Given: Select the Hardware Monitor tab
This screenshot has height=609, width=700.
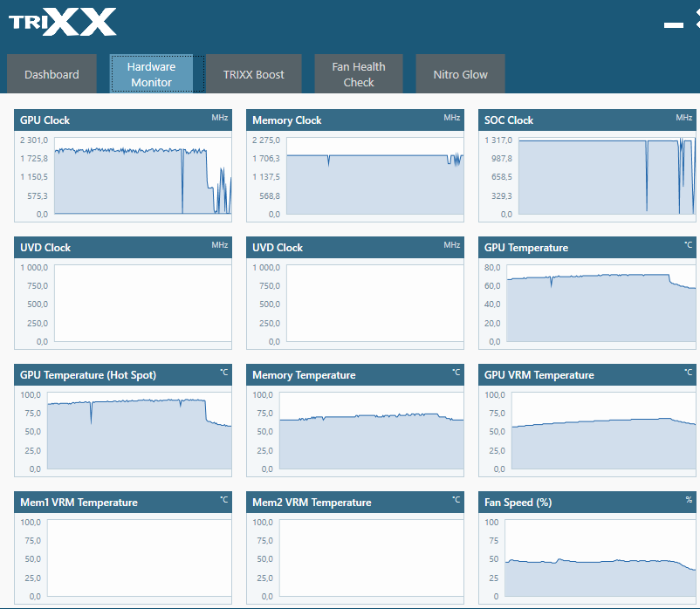Looking at the screenshot, I should point(151,74).
